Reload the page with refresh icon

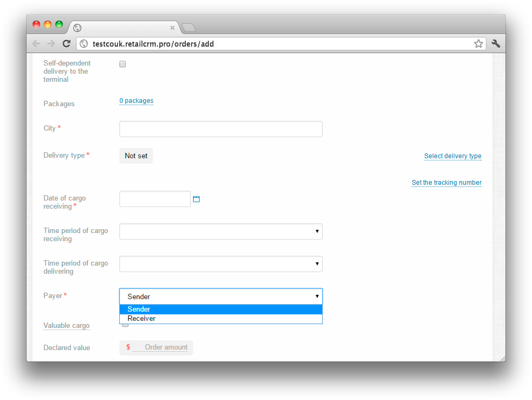[x=66, y=44]
